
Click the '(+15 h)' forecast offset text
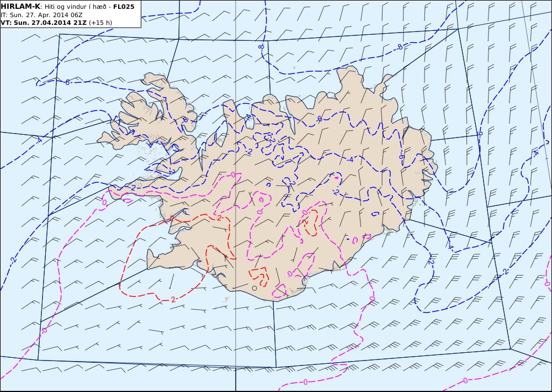tap(100, 23)
